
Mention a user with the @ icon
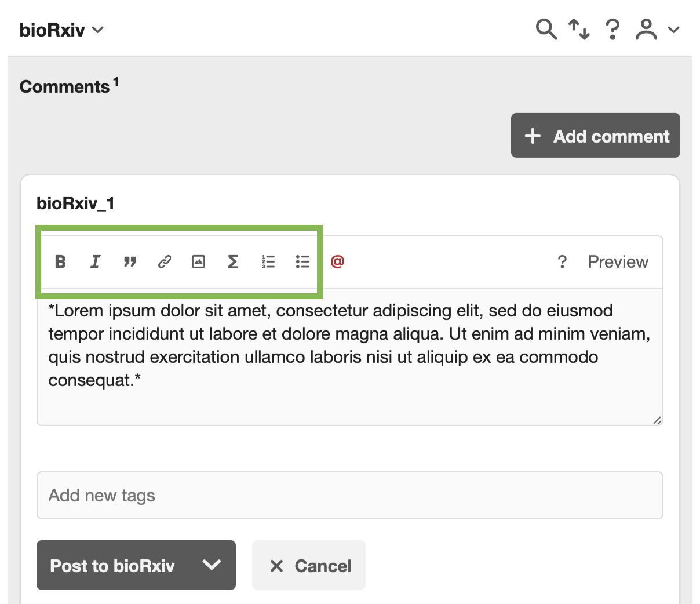pos(337,261)
